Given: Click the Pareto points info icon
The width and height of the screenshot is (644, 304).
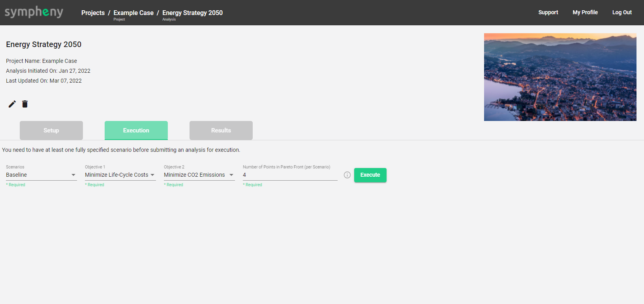Looking at the screenshot, I should point(347,175).
